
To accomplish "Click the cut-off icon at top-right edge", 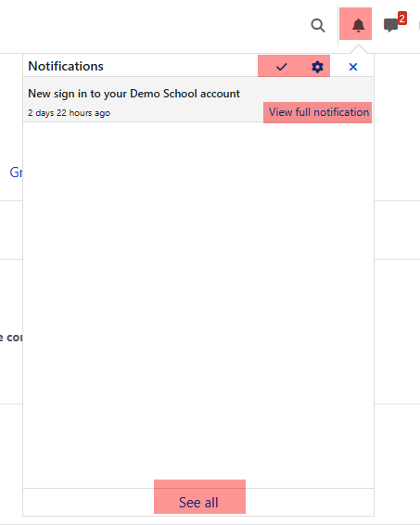I will tap(419, 25).
